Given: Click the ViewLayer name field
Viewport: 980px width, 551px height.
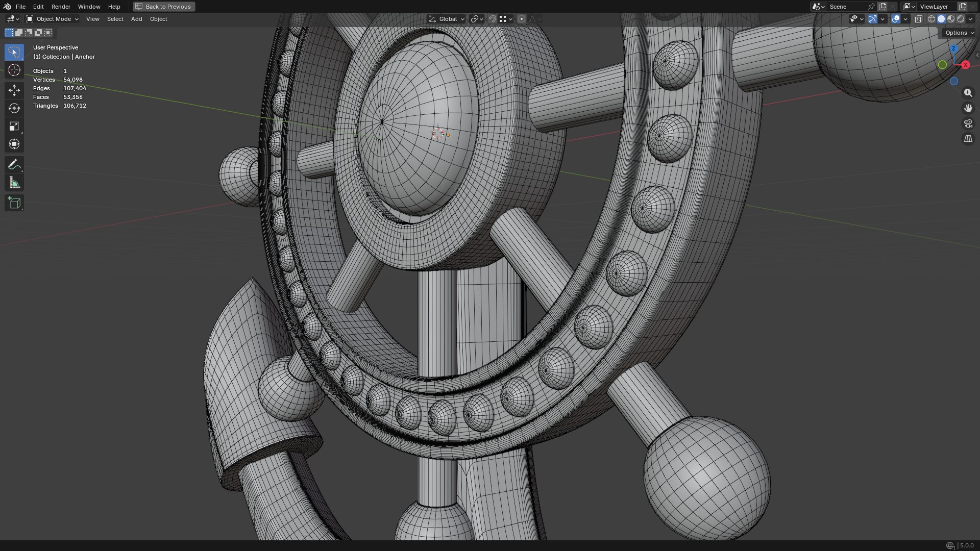Looking at the screenshot, I should pos(937,7).
